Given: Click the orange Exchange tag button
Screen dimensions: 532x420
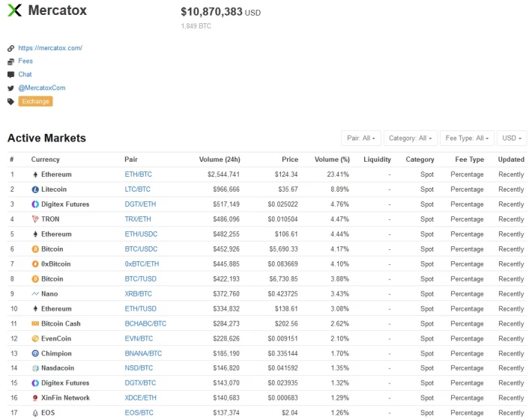Looking at the screenshot, I should coord(36,101).
